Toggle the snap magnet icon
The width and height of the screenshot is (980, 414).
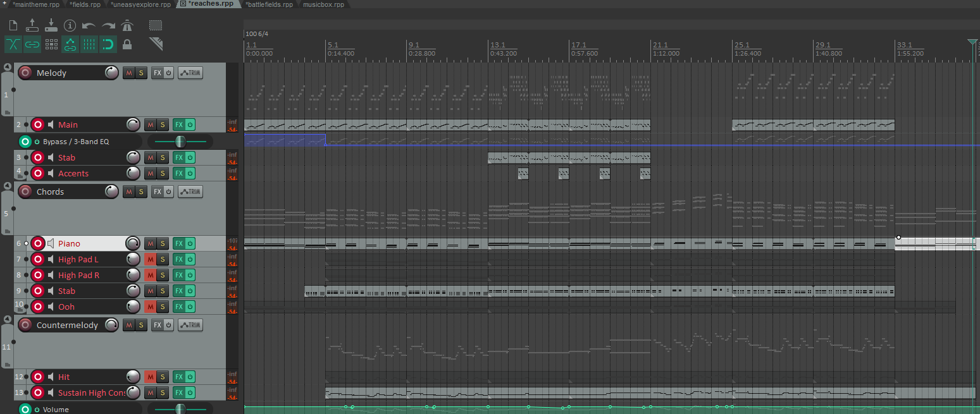point(108,44)
